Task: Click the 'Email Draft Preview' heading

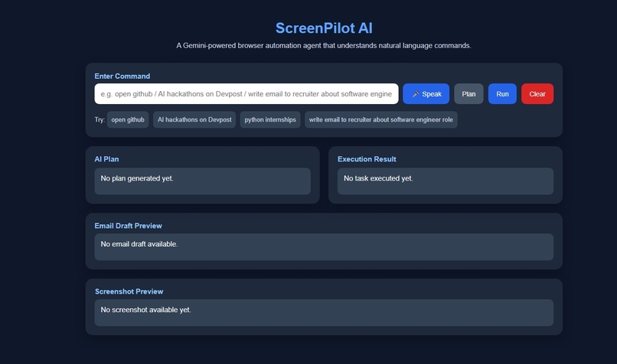Action: [x=128, y=226]
